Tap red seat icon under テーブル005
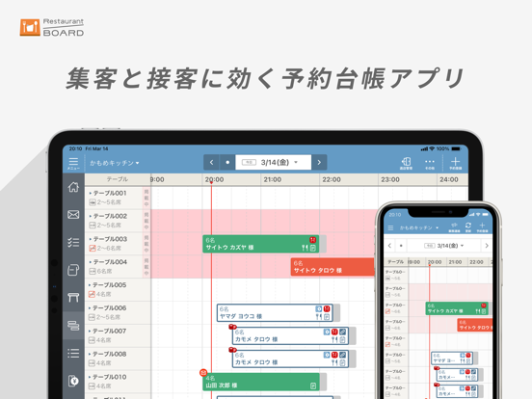Viewport: 532px width, 399px height. [x=92, y=295]
